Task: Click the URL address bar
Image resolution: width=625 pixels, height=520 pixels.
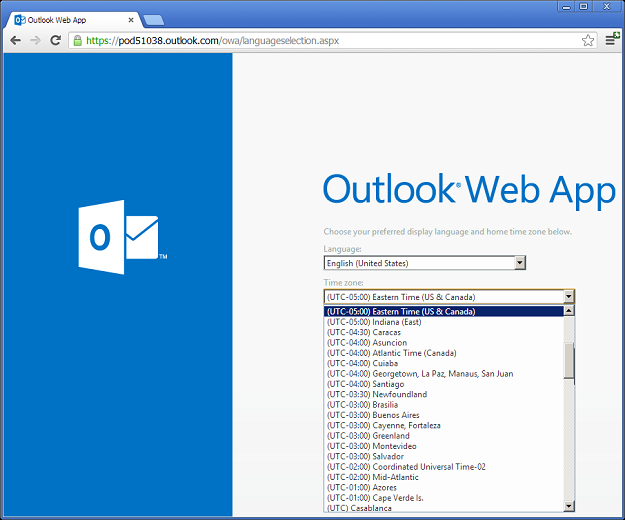Action: 331,41
